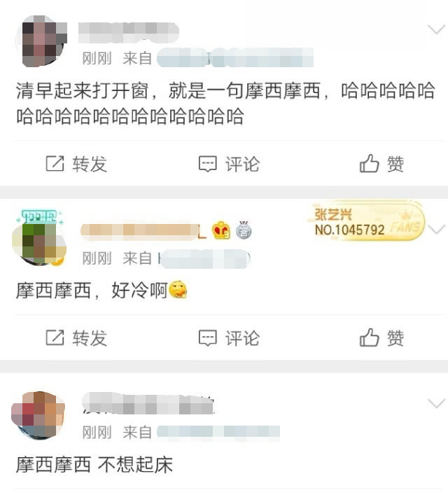This screenshot has height=497, width=448.
Task: Click the silver medal badge beside the crown
Action: coord(244,230)
